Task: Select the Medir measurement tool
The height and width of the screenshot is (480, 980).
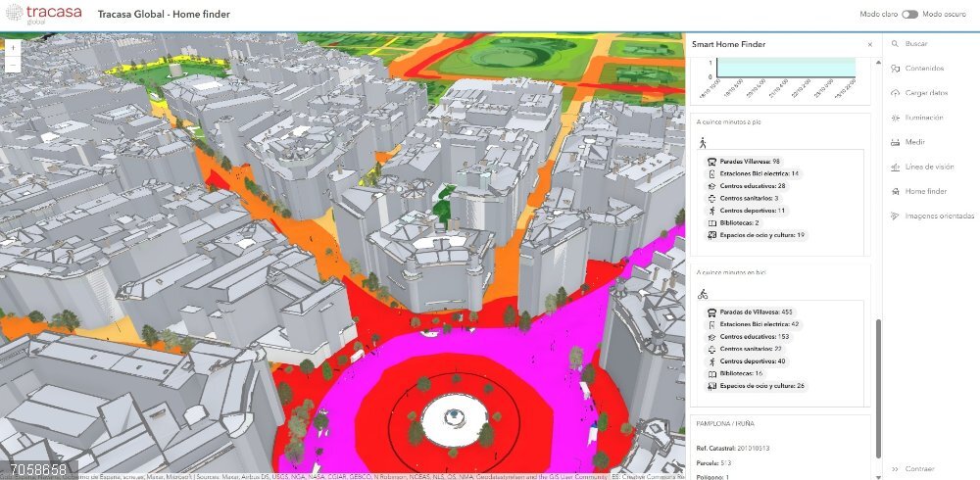Action: click(914, 142)
